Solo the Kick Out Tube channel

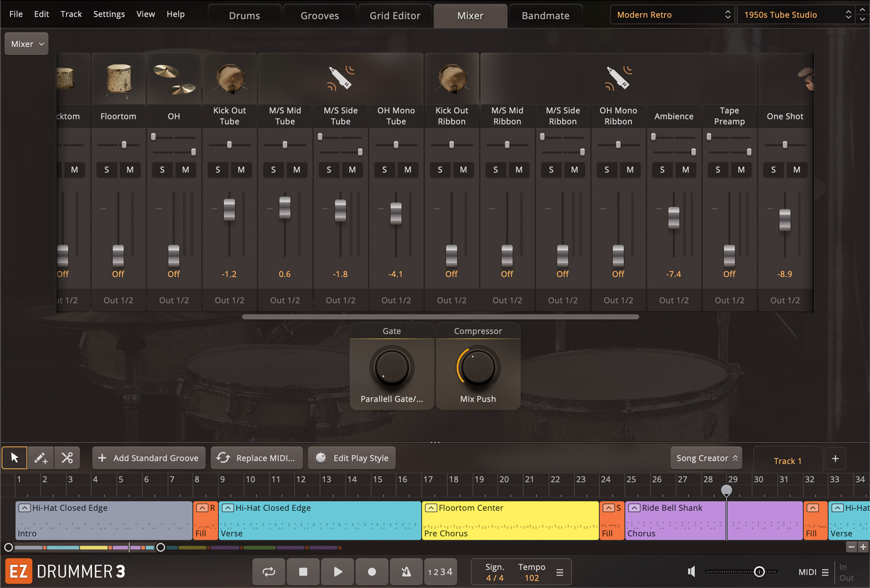[x=217, y=170]
